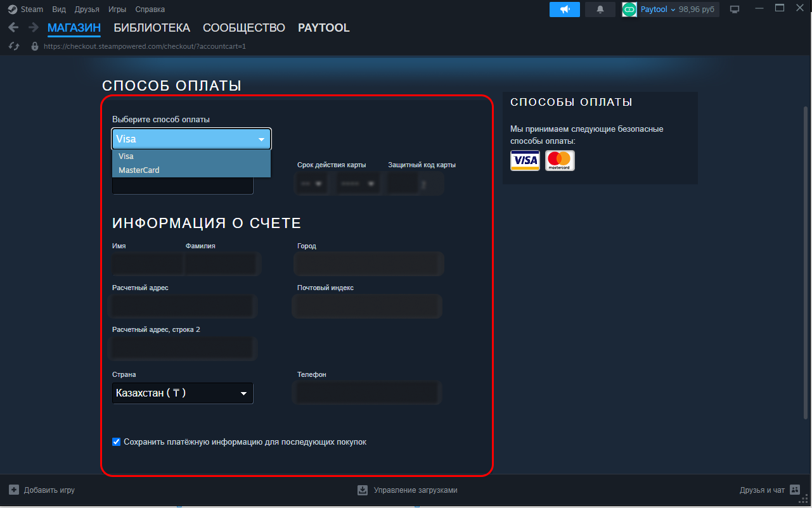The image size is (812, 508).
Task: Click the Телефон input field
Action: pyautogui.click(x=368, y=393)
